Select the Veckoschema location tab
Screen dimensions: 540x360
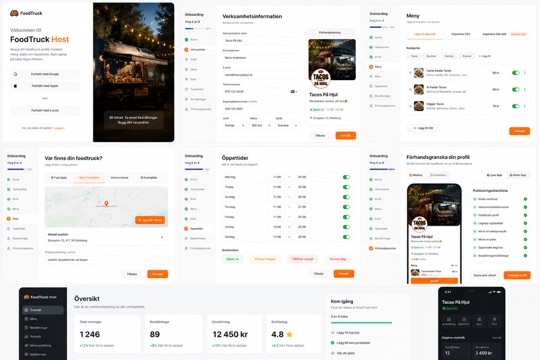(x=119, y=178)
